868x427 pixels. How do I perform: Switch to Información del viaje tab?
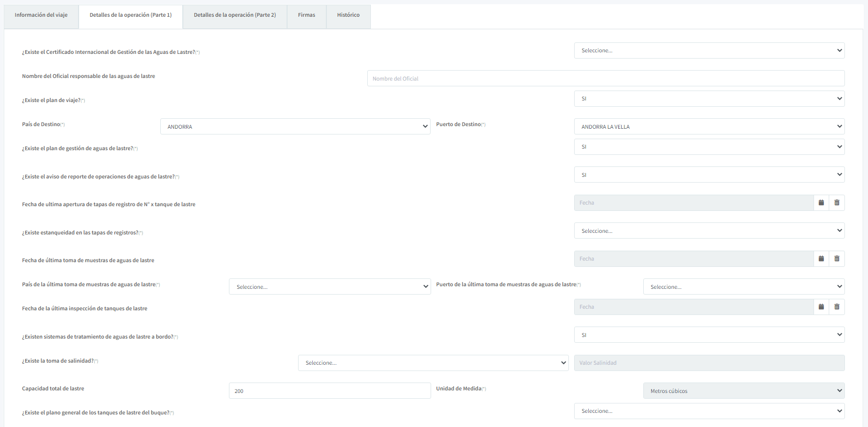[41, 15]
